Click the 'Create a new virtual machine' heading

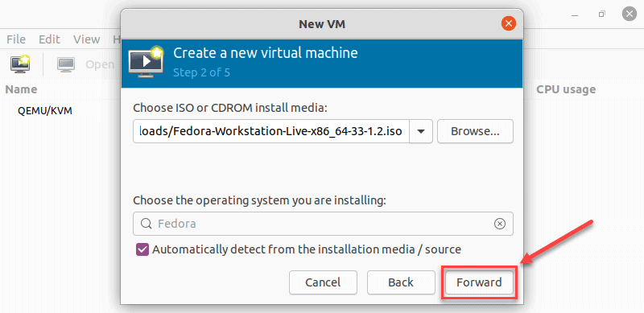(x=266, y=52)
